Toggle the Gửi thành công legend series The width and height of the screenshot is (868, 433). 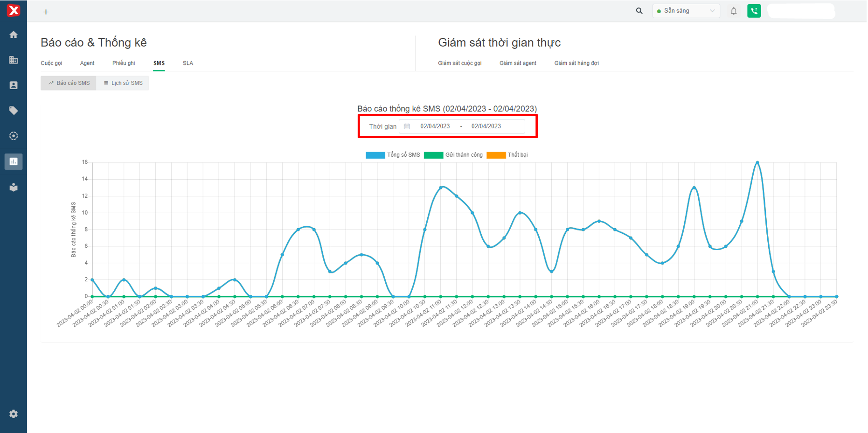pyautogui.click(x=453, y=155)
